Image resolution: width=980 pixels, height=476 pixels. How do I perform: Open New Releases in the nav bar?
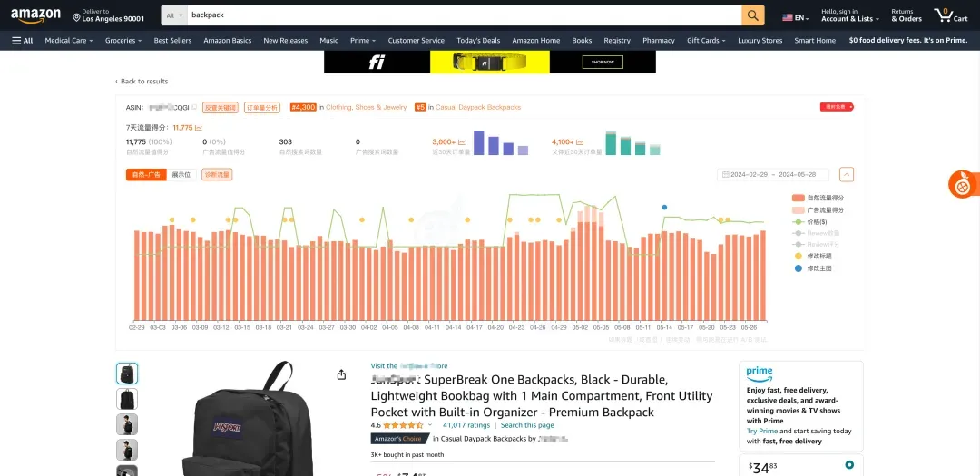click(286, 41)
